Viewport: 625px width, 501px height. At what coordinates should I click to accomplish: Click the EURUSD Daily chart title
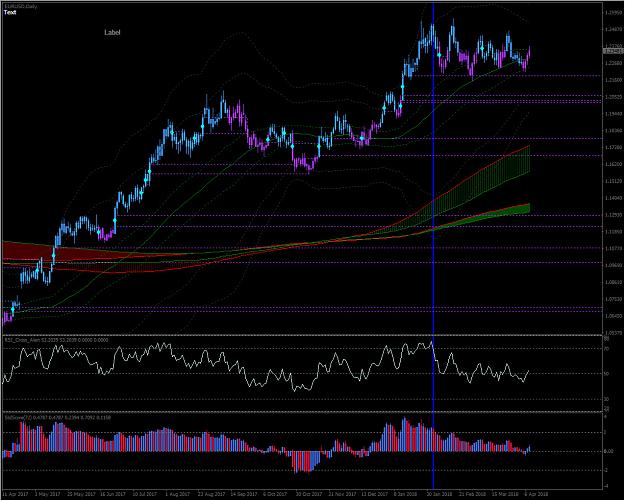(x=20, y=7)
